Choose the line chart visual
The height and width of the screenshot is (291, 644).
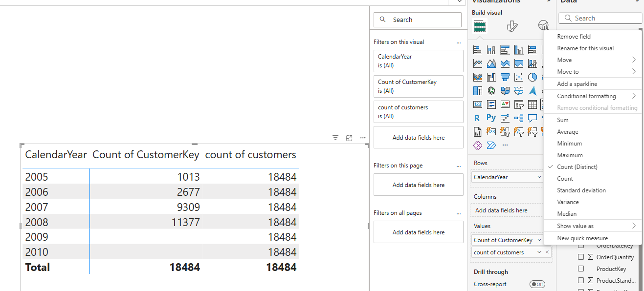point(478,63)
